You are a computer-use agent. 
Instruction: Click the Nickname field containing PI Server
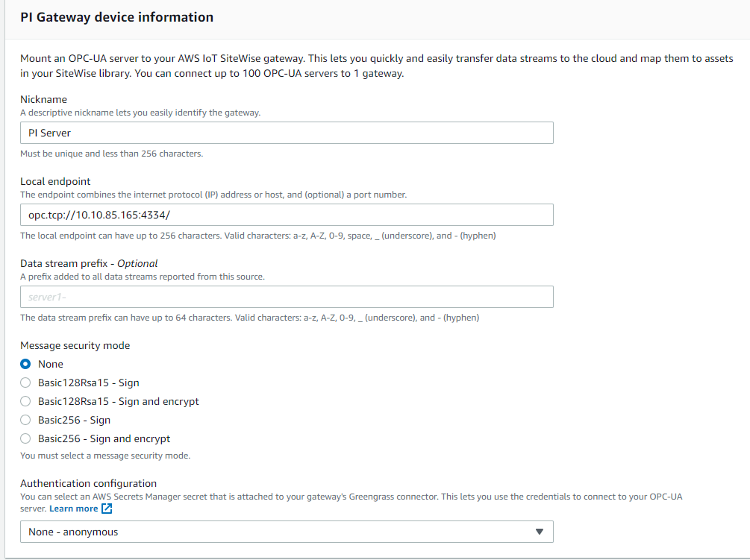(287, 133)
